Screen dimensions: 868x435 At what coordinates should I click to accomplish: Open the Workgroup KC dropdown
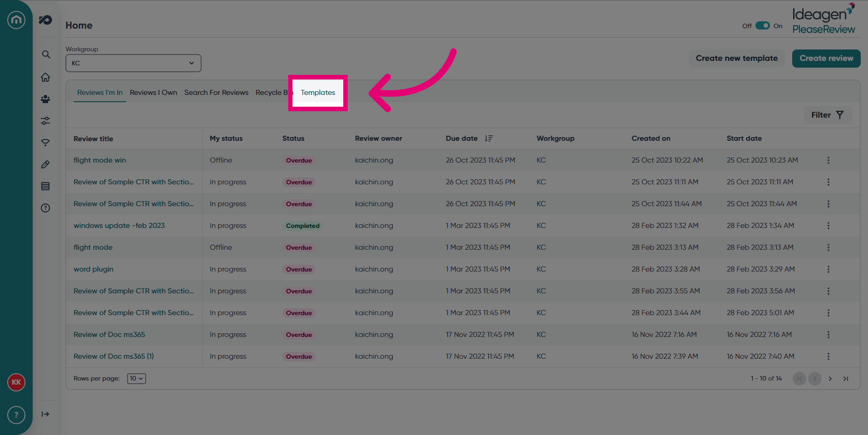(133, 63)
